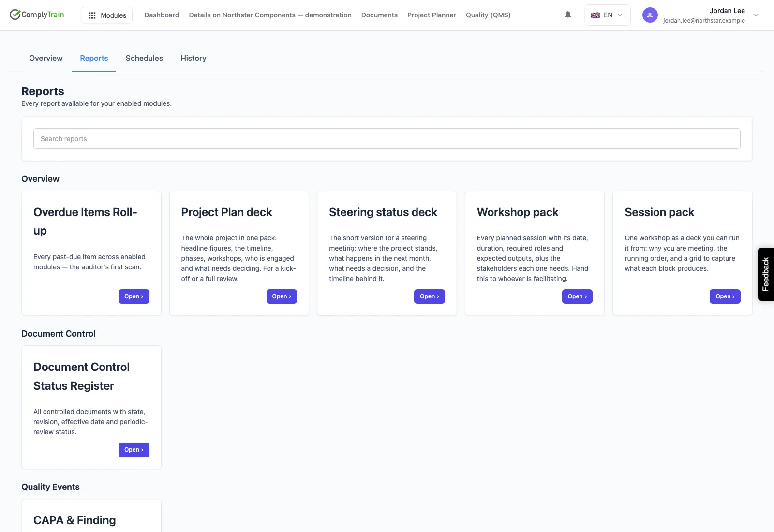Click the jordan.lee@northstar.example email text
Viewport: 774px width, 532px height.
coord(704,21)
